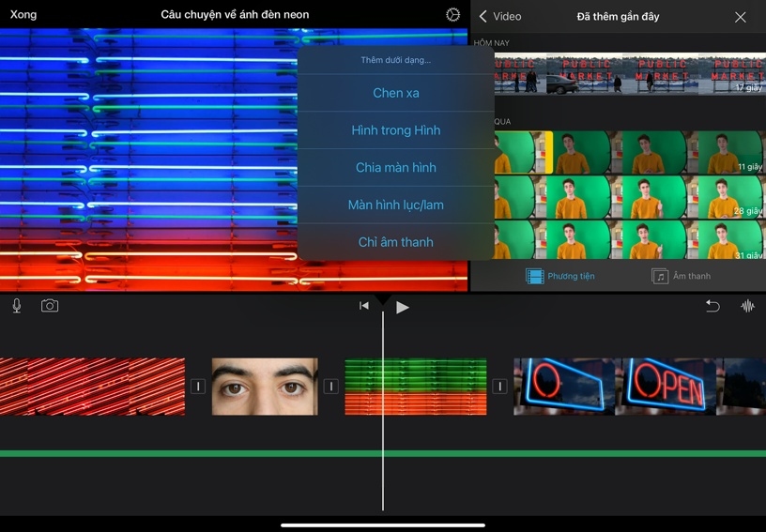Click transition marker before eyes clip

[198, 387]
